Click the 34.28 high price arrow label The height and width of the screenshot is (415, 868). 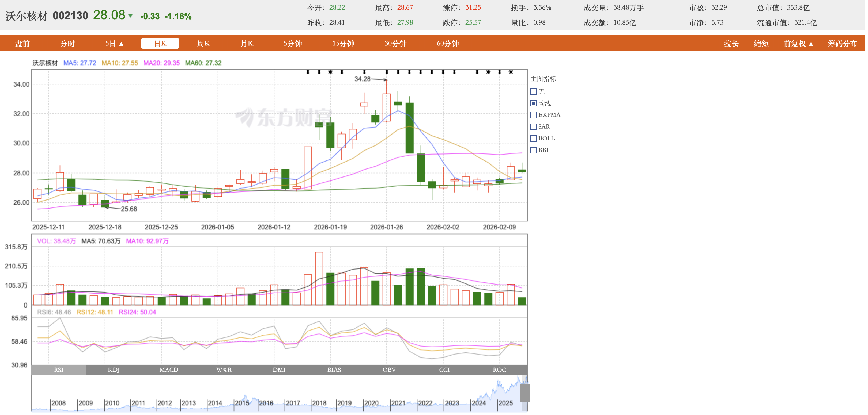362,79
